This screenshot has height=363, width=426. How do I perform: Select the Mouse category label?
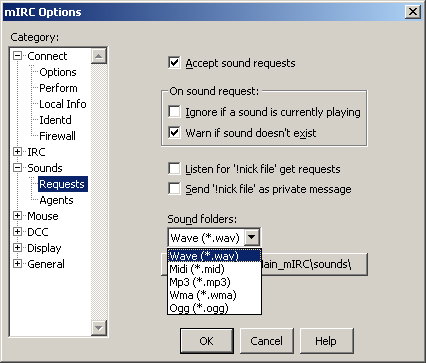click(43, 216)
